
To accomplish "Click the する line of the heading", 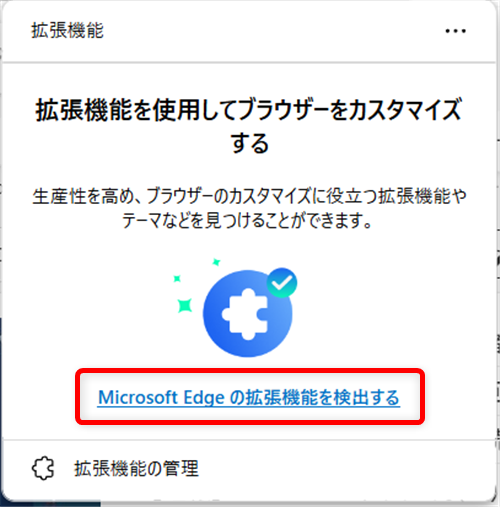I will (250, 143).
